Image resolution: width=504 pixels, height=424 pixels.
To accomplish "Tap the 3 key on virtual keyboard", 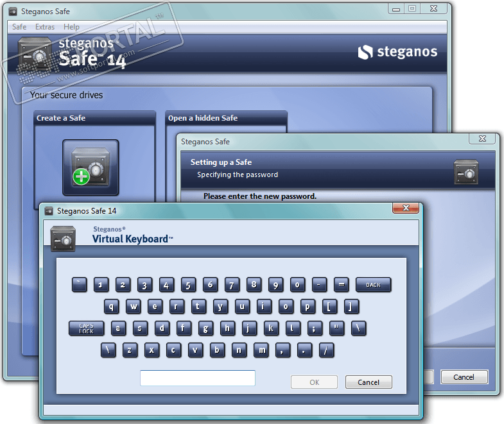I will [x=144, y=285].
